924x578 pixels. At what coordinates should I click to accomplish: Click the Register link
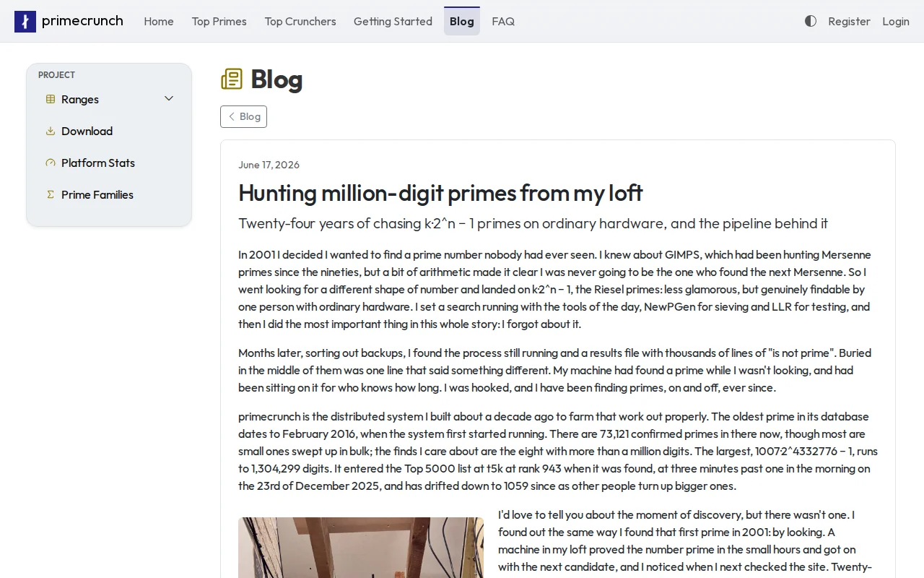pyautogui.click(x=849, y=22)
